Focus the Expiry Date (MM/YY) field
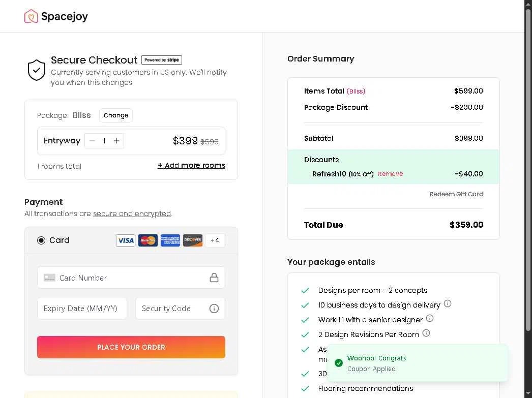Screen dimensions: 532x398 tap(82, 309)
